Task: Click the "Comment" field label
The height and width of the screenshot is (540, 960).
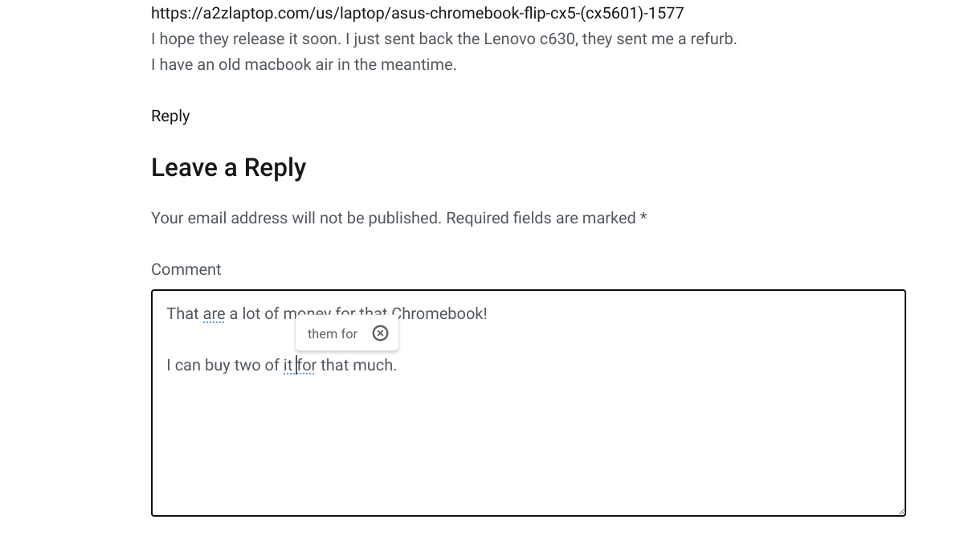Action: pos(186,269)
